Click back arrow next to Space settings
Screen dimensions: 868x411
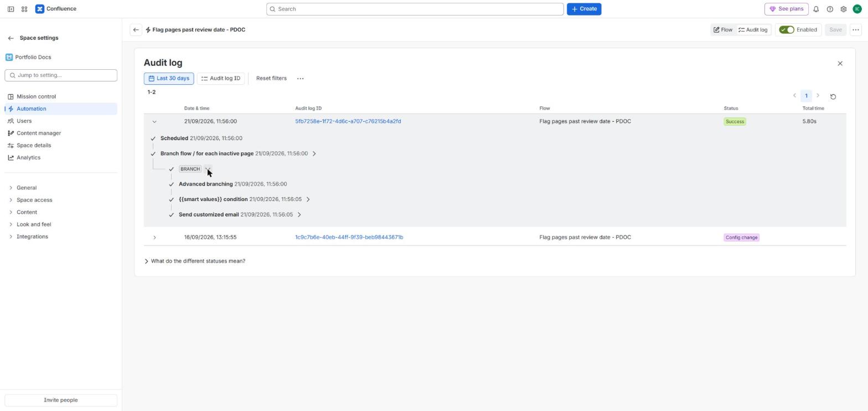[x=11, y=38]
